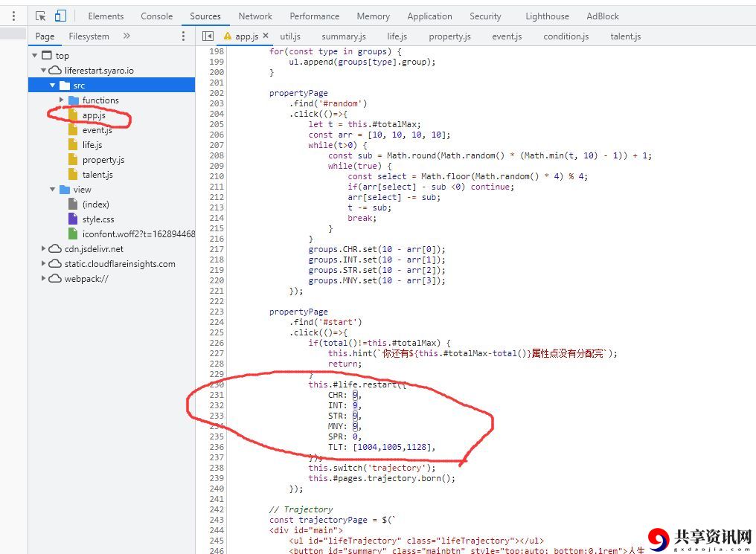Select property.js in the file tree
The width and height of the screenshot is (756, 554).
click(103, 159)
